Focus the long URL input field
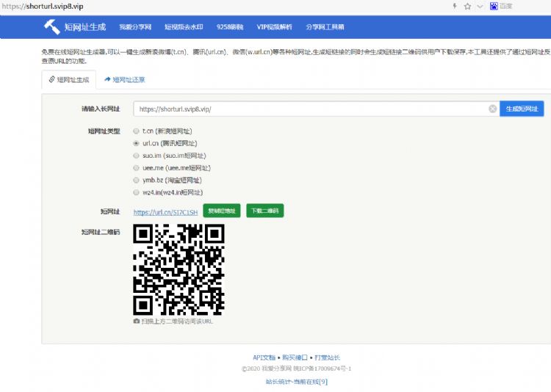The width and height of the screenshot is (551, 392). point(316,109)
